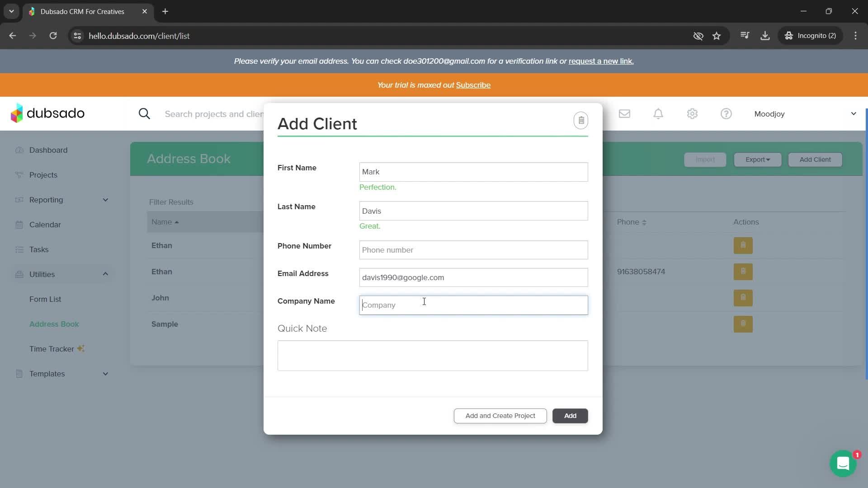Screen dimensions: 868x488
Task: Go back in browser history
Action: click(13, 36)
